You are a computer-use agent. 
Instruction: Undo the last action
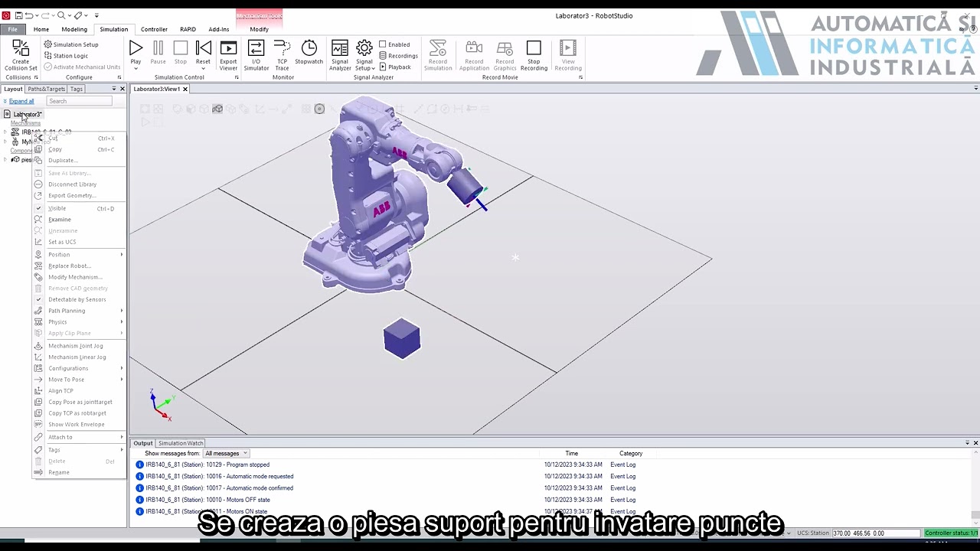29,15
